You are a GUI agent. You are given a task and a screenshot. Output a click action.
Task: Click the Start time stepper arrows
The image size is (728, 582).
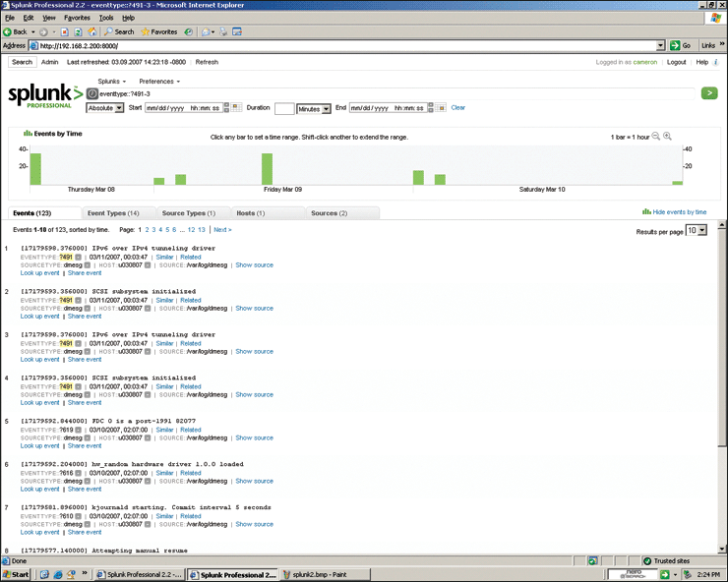pos(226,108)
